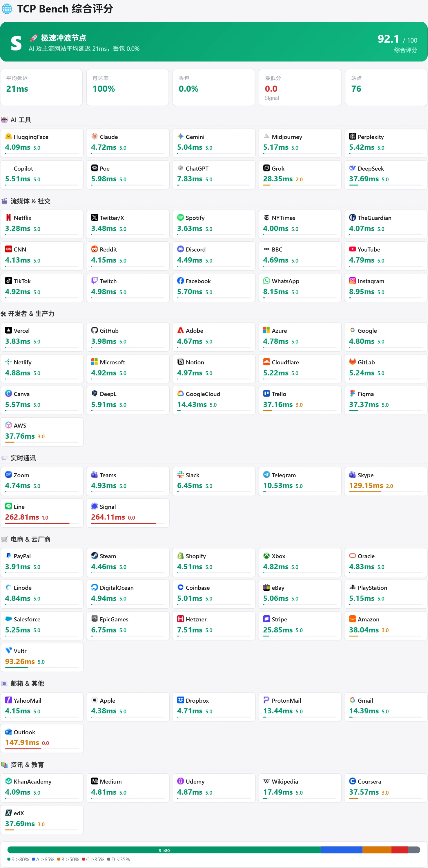Open the Signal 264.11ms result card
This screenshot has width=428, height=868.
point(128,513)
